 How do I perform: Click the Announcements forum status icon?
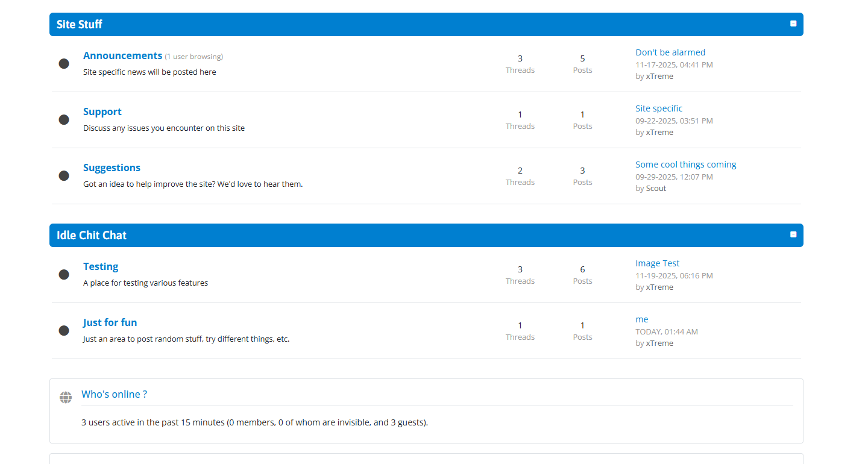point(64,64)
